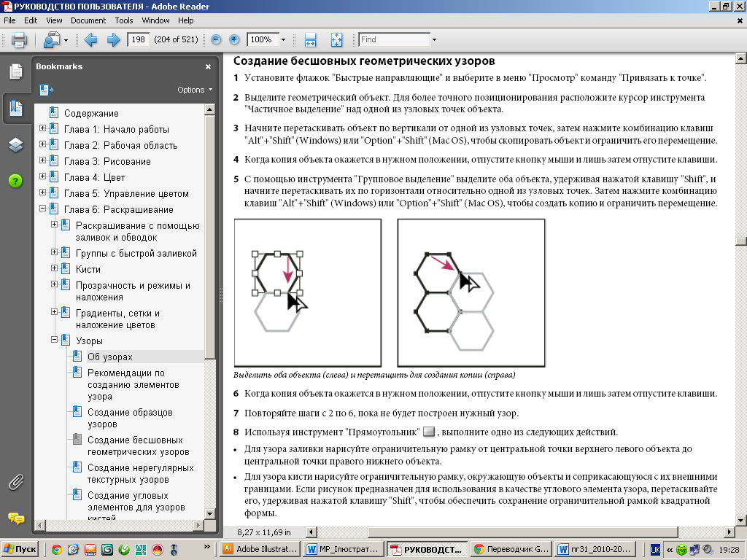The height and width of the screenshot is (560, 747).
Task: Open the File menu
Action: click(9, 20)
